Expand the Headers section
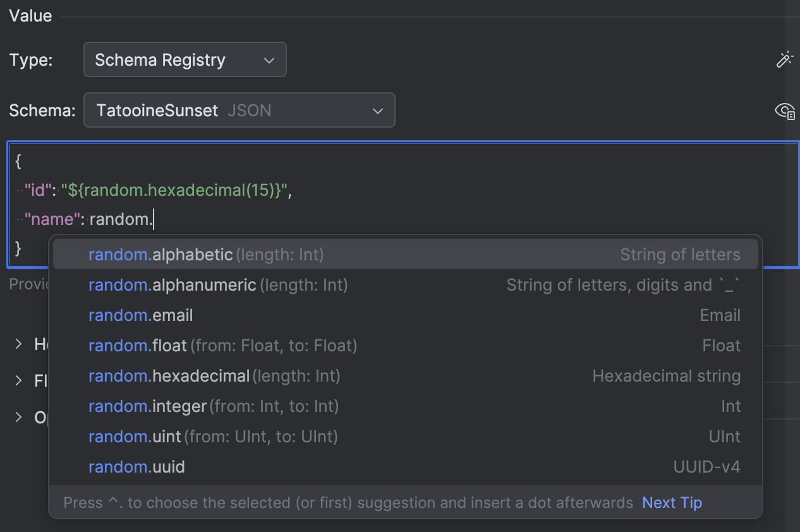Image resolution: width=800 pixels, height=532 pixels. tap(18, 344)
